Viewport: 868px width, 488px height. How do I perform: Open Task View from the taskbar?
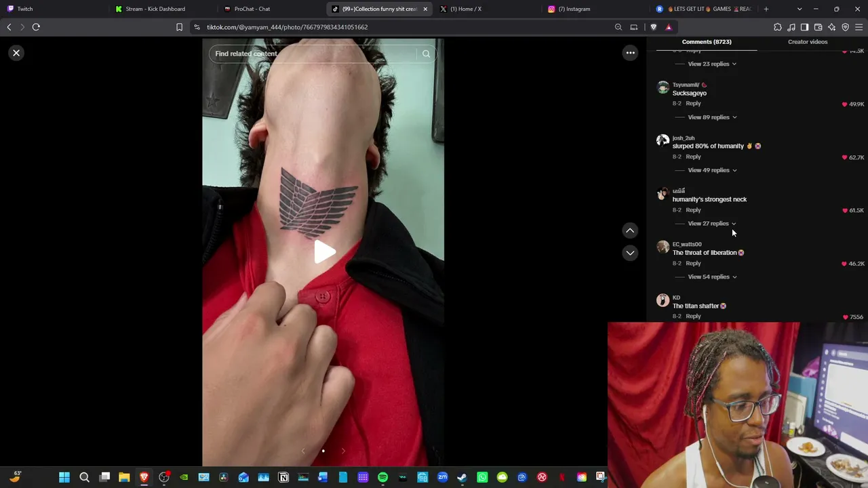pyautogui.click(x=104, y=477)
